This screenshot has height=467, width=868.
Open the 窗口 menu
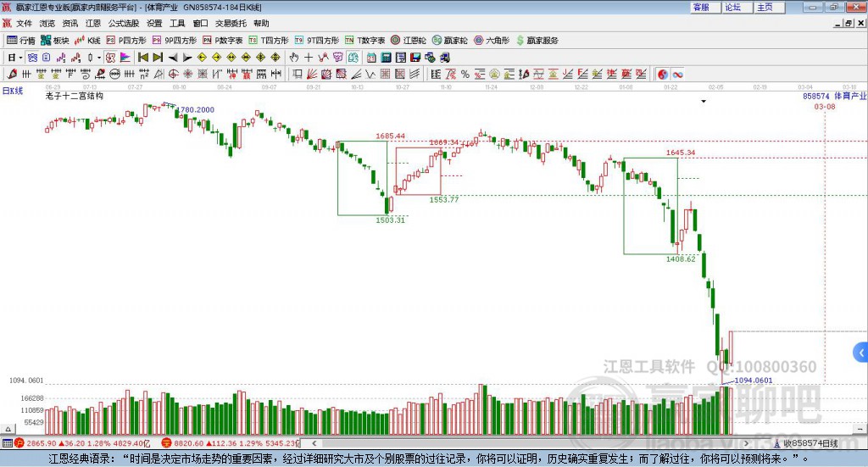tap(200, 23)
